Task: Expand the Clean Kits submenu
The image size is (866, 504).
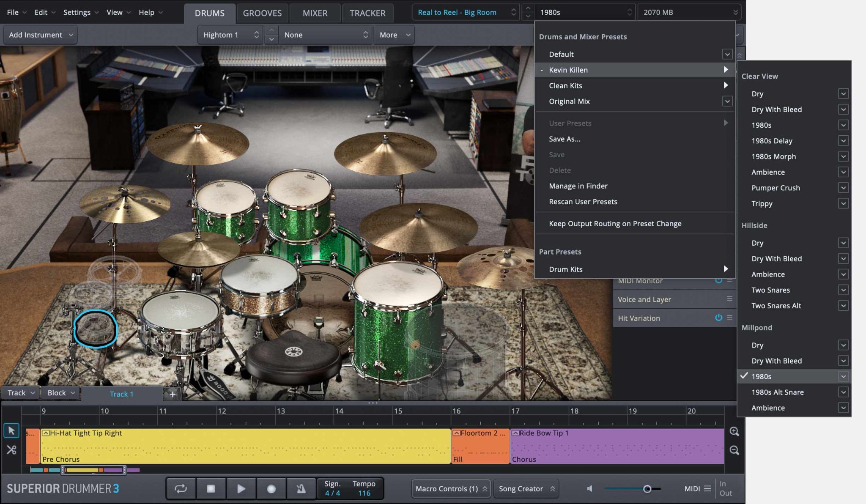Action: click(635, 85)
